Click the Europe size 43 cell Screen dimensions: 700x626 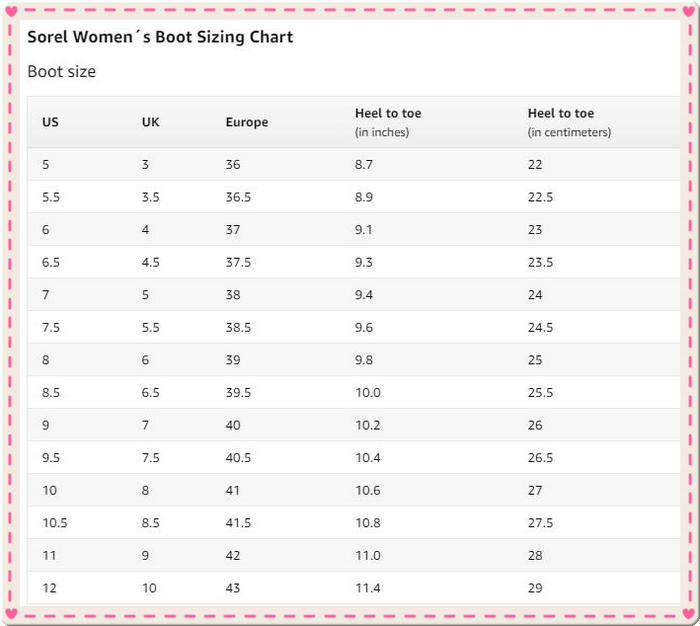click(x=233, y=588)
